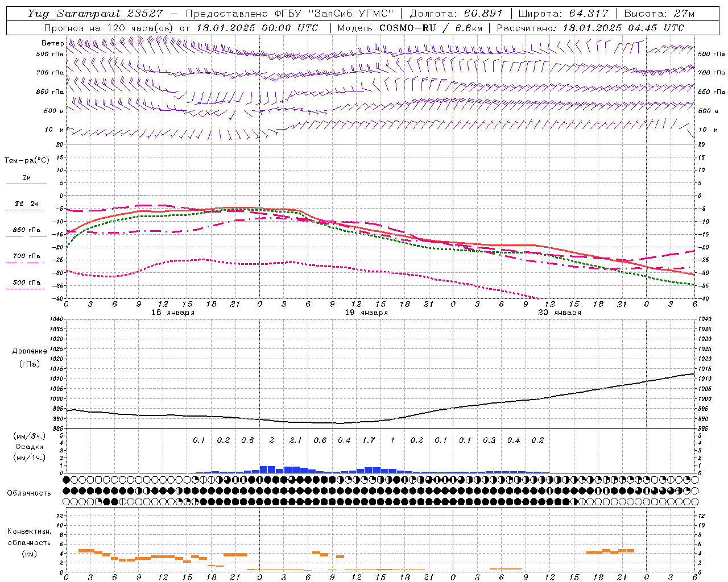The image size is (728, 582).
Task: Click the 'Долгота: 60.891' header field
Action: [456, 14]
